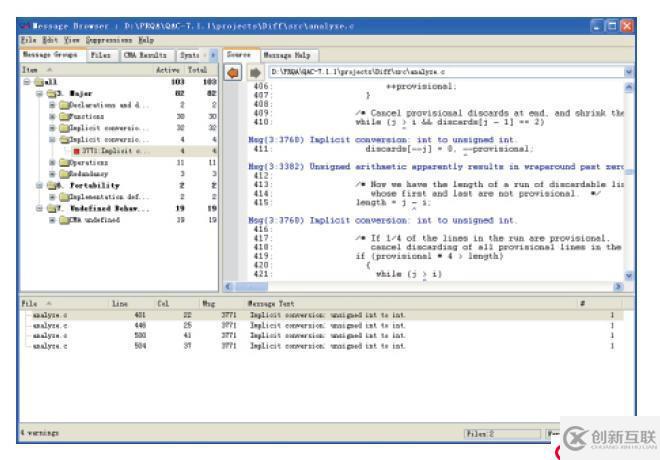
Task: Click the source pane scroll-down arrow
Action: coord(628,276)
